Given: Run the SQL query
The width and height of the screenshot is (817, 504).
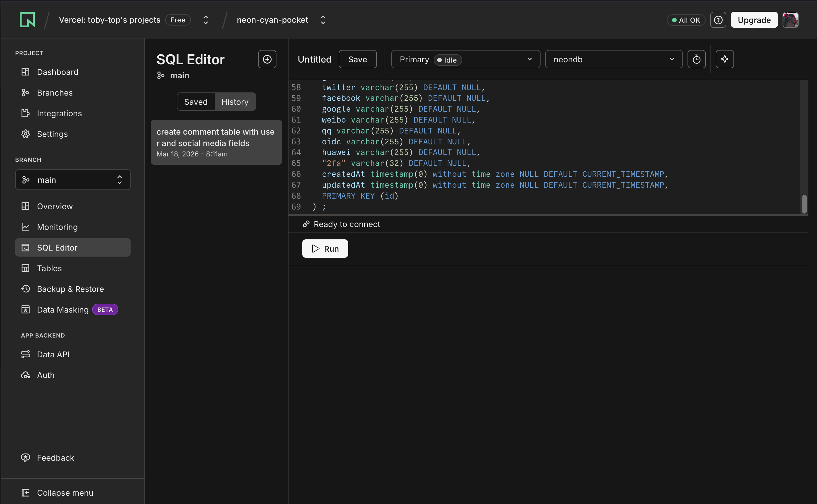Looking at the screenshot, I should pos(325,249).
